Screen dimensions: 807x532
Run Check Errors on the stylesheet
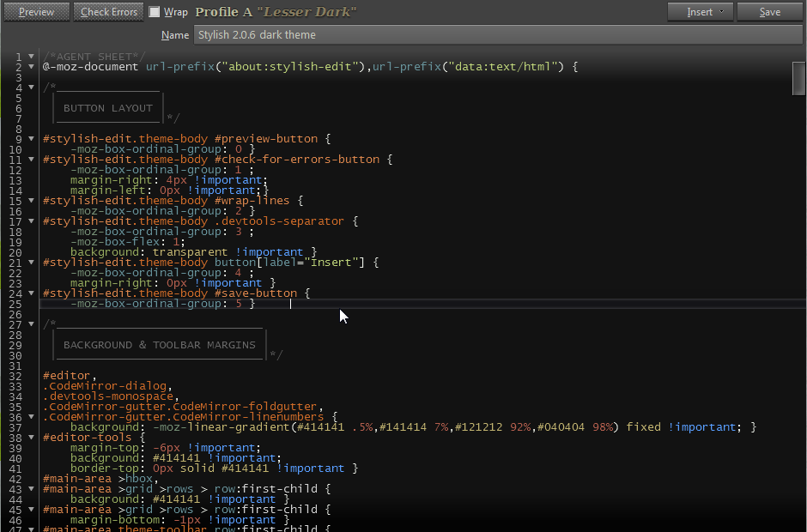(108, 11)
